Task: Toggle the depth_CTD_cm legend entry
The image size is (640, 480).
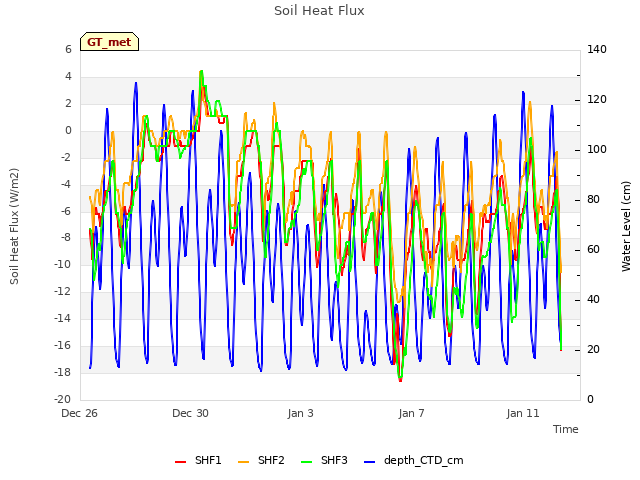Action: (x=413, y=460)
